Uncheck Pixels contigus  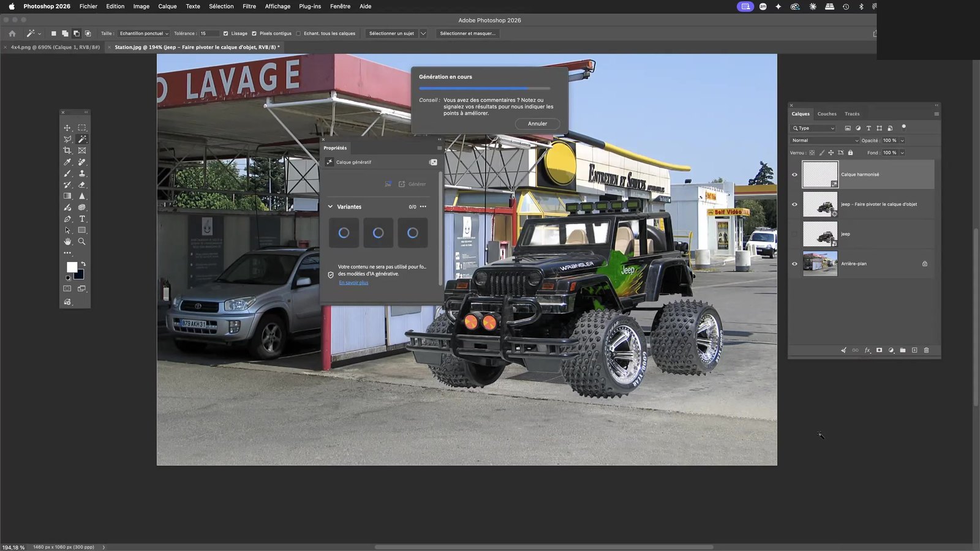pos(254,34)
